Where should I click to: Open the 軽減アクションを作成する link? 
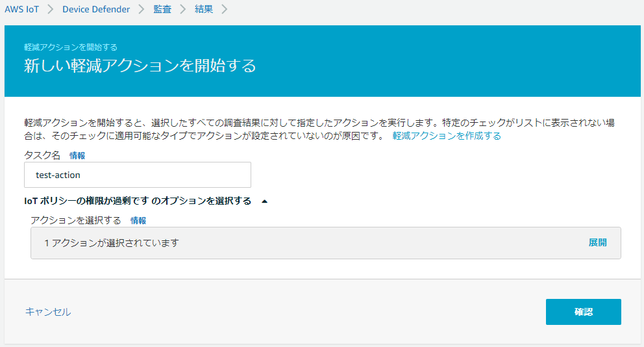(447, 136)
